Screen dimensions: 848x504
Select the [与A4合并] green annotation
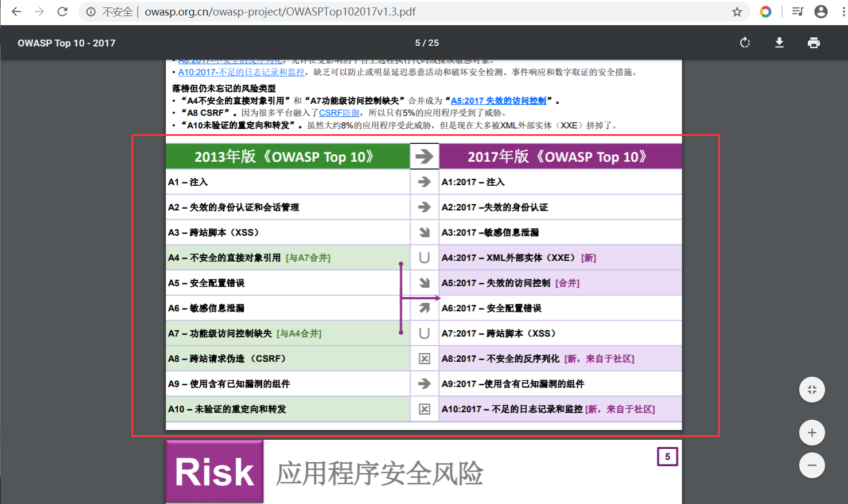coord(299,334)
